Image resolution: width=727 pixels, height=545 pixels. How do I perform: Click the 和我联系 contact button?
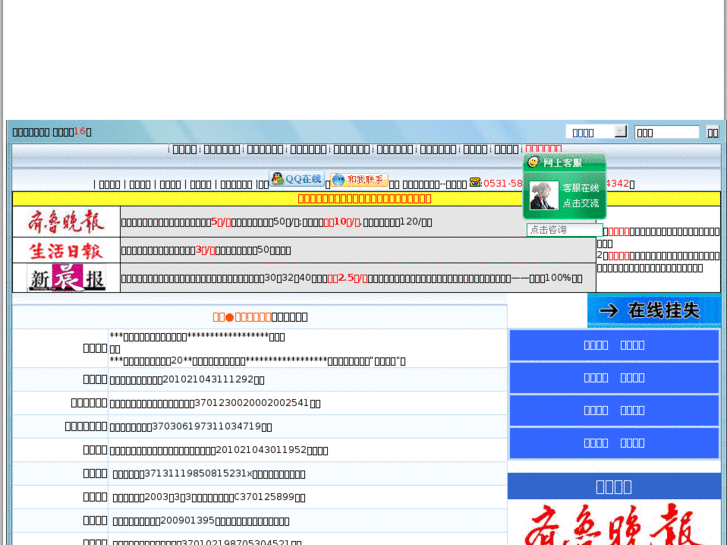[x=359, y=180]
